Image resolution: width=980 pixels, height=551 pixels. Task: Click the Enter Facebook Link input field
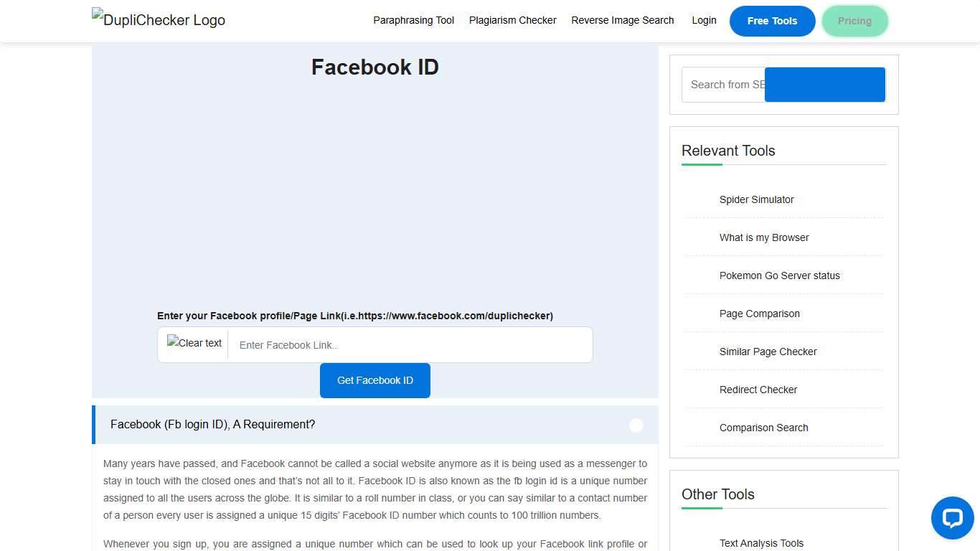point(409,345)
